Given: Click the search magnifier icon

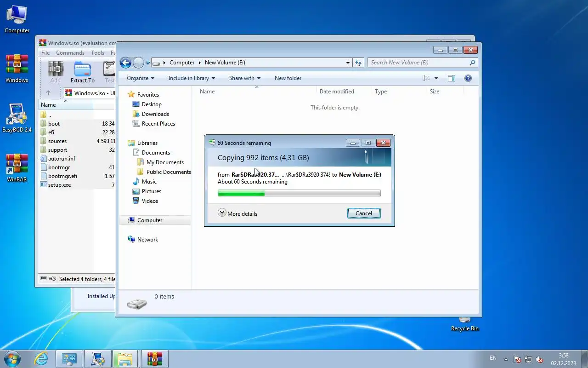Looking at the screenshot, I should click(472, 63).
